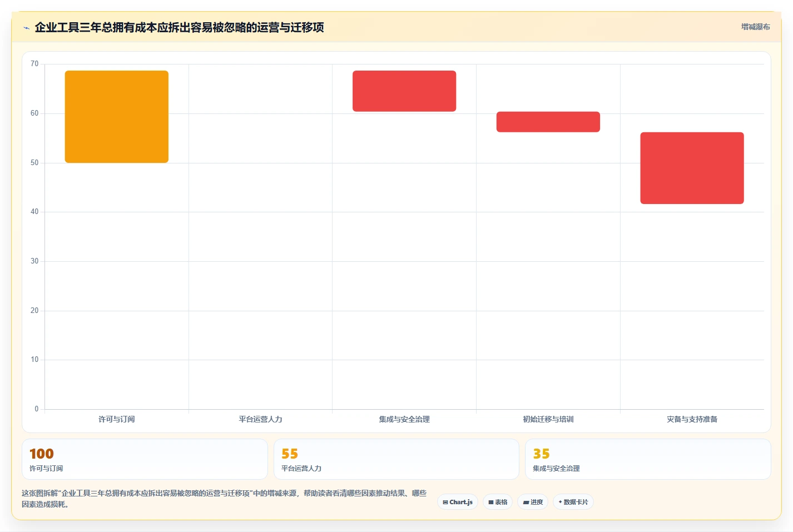Click the 表格 chip
793x532 pixels.
498,502
